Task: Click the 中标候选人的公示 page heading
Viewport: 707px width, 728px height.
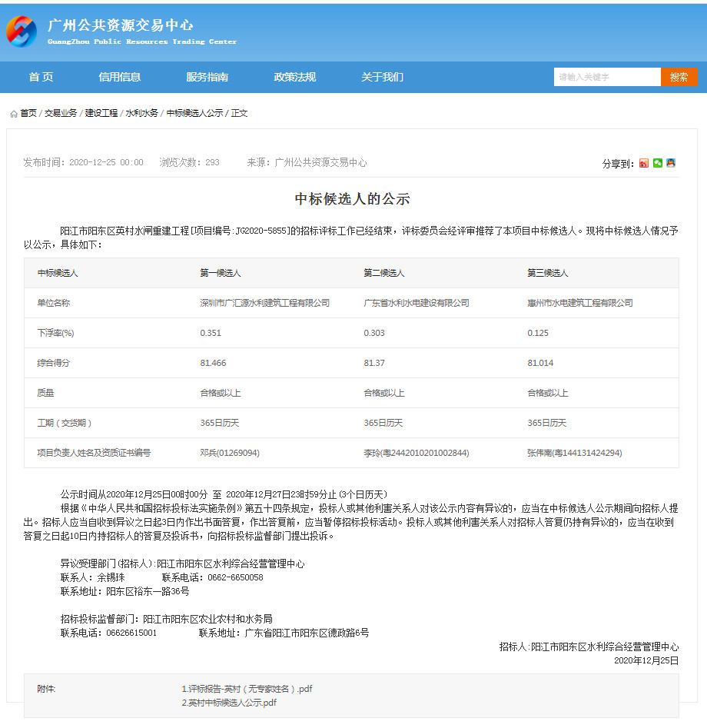Action: coord(353,199)
